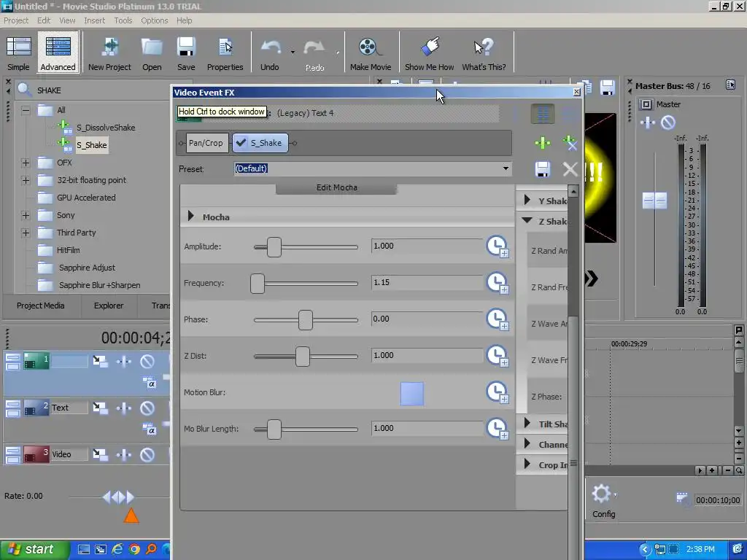Viewport: 747px width, 560px height.
Task: Expand the Tilt Shake section
Action: pos(527,424)
